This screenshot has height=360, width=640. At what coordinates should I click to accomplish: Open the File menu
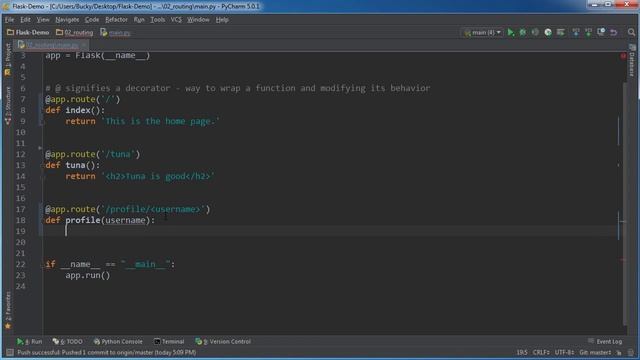pyautogui.click(x=9, y=20)
